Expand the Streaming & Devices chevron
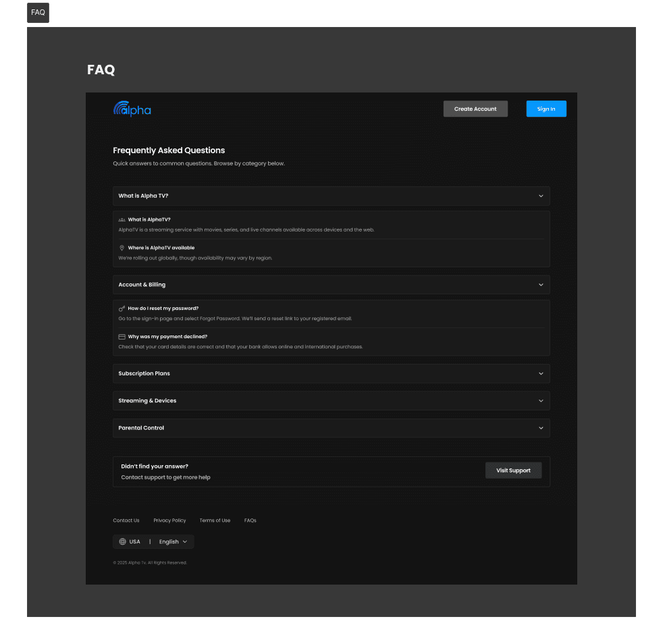Image resolution: width=663 pixels, height=644 pixels. click(x=541, y=401)
